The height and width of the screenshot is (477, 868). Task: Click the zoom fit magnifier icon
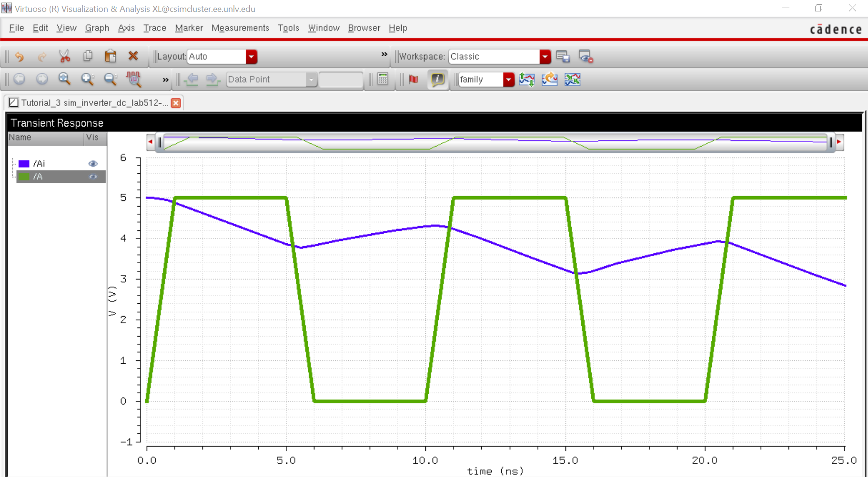(64, 79)
